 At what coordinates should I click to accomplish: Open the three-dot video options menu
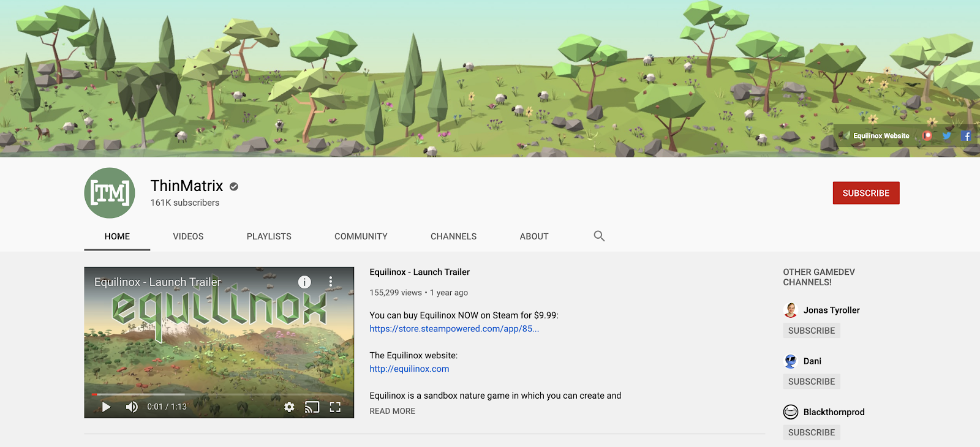(331, 282)
